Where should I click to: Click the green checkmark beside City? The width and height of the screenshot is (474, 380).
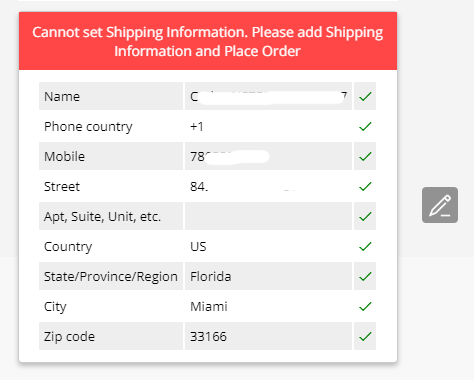[365, 306]
